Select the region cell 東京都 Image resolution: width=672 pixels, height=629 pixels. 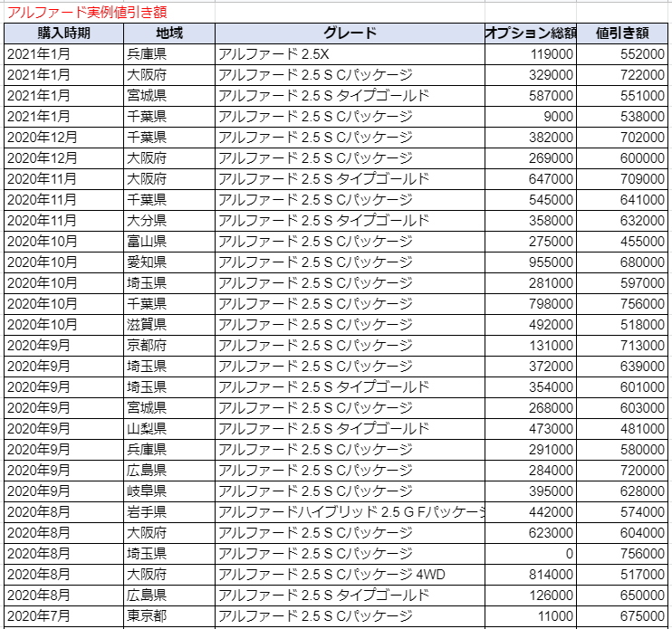169,616
